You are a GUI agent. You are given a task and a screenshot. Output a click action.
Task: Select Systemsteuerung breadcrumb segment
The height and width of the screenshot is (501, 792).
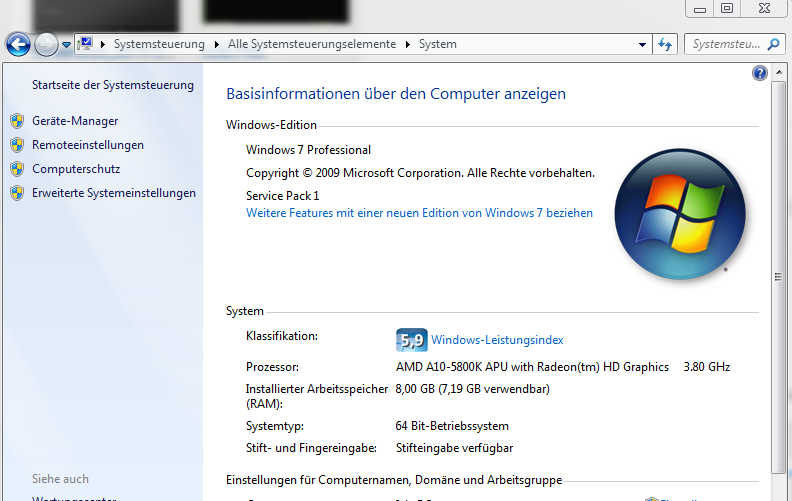(x=159, y=44)
